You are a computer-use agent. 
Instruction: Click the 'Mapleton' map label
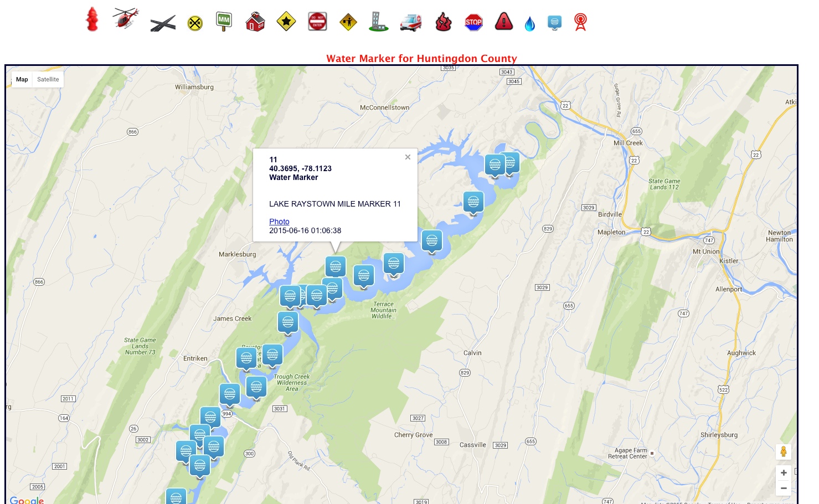pyautogui.click(x=611, y=232)
